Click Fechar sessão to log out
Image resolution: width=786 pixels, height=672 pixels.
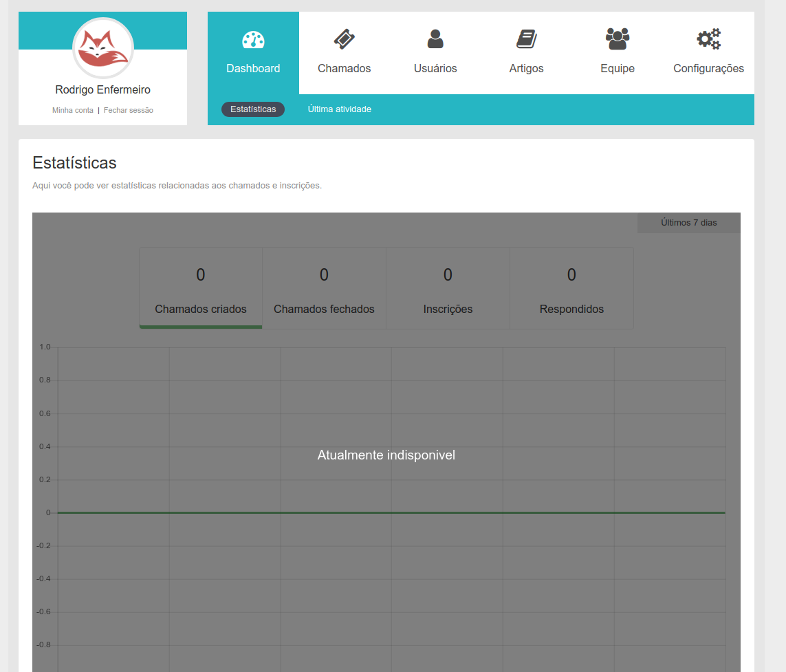pyautogui.click(x=128, y=110)
